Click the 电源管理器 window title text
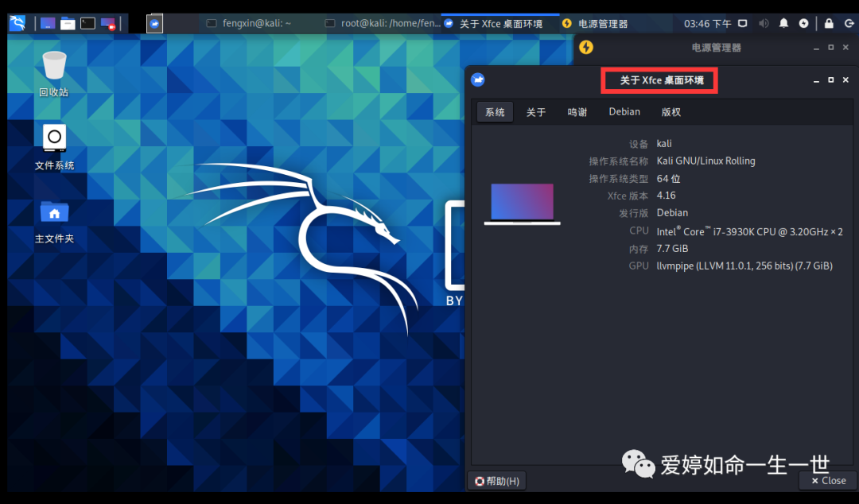The height and width of the screenshot is (504, 859). (x=716, y=48)
